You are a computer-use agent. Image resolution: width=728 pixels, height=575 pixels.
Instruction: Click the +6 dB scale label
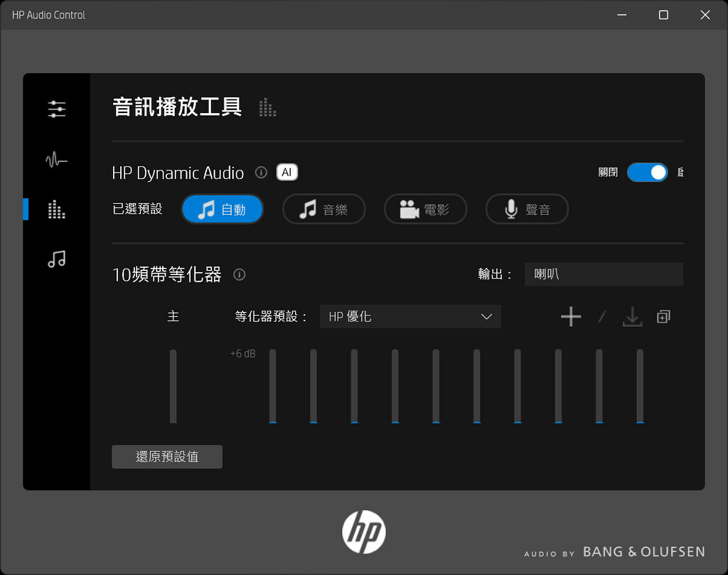coord(243,354)
